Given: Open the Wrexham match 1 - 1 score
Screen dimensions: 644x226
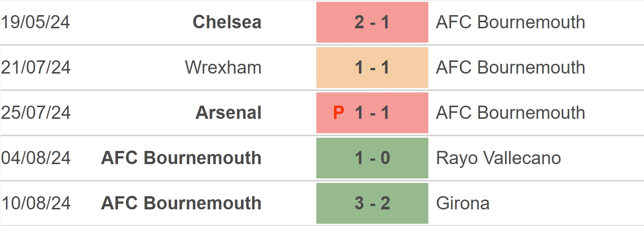Looking at the screenshot, I should 372,68.
